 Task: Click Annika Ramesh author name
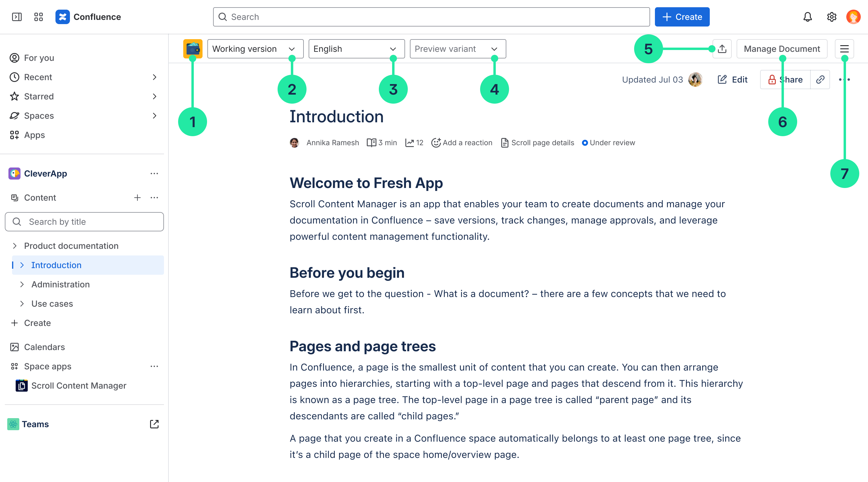332,143
